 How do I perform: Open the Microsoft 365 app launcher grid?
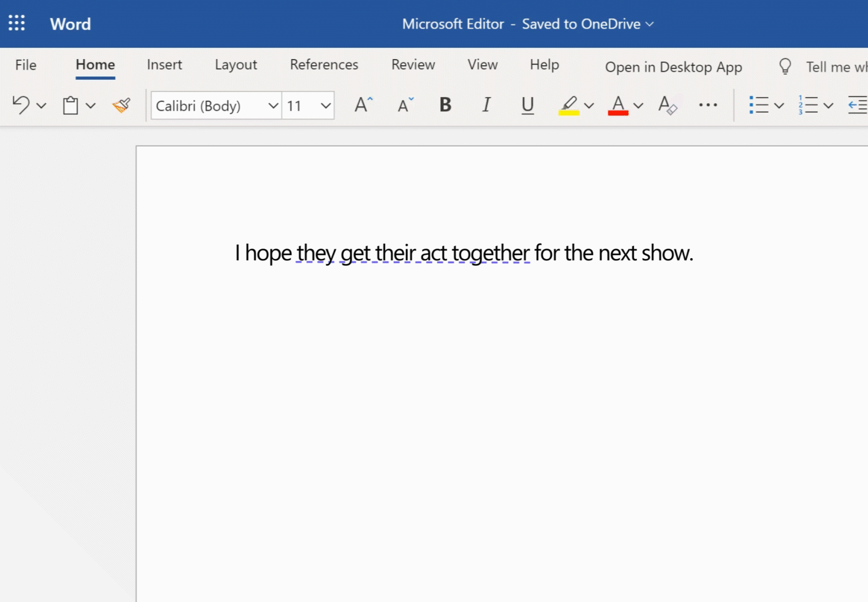(x=17, y=23)
